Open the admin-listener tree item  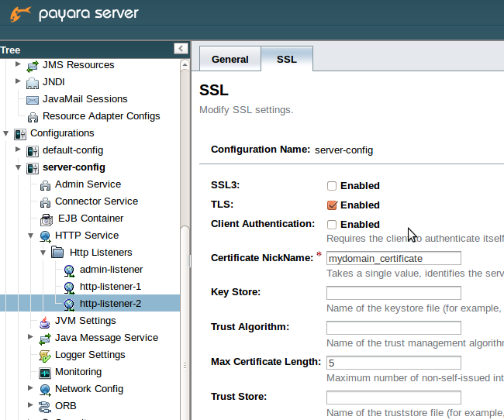point(111,270)
